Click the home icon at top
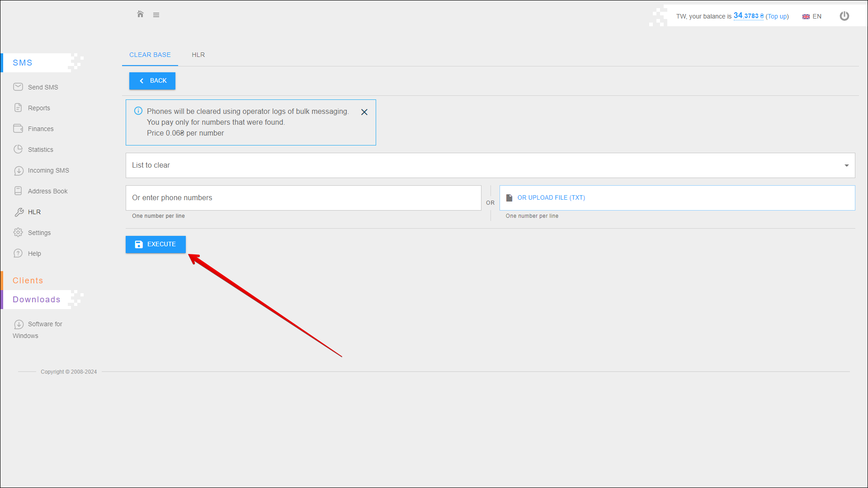 140,14
